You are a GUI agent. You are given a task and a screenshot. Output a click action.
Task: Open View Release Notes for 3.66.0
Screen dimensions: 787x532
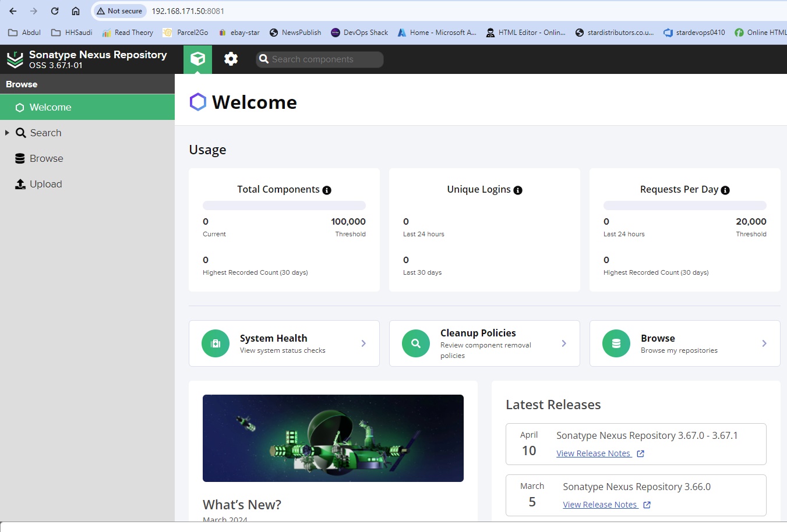[x=600, y=505]
